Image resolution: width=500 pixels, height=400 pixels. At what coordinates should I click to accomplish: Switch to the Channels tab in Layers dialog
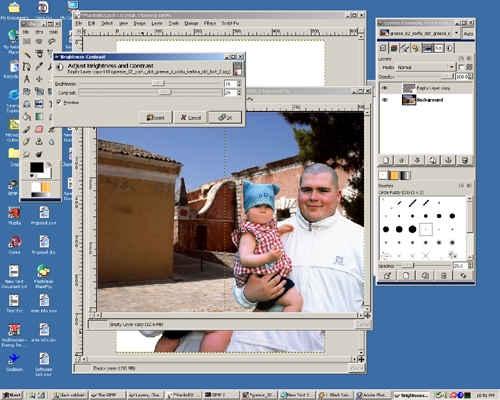(394, 48)
